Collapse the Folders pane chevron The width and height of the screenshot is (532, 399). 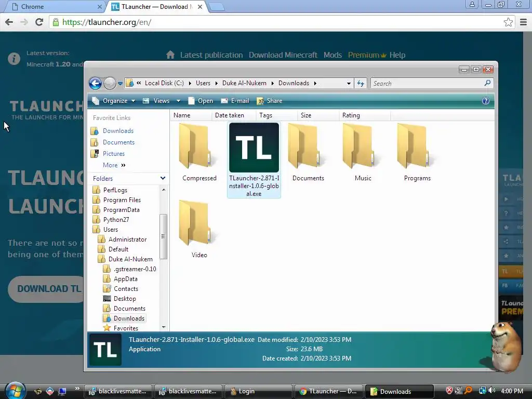(x=163, y=178)
